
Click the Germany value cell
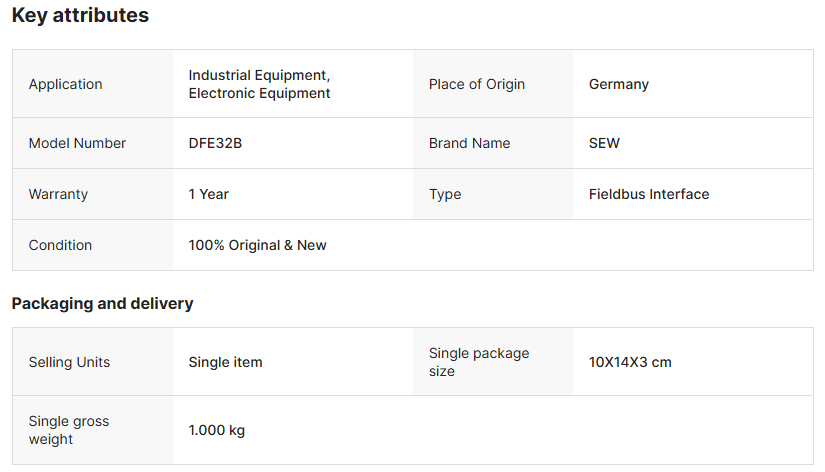click(x=618, y=84)
